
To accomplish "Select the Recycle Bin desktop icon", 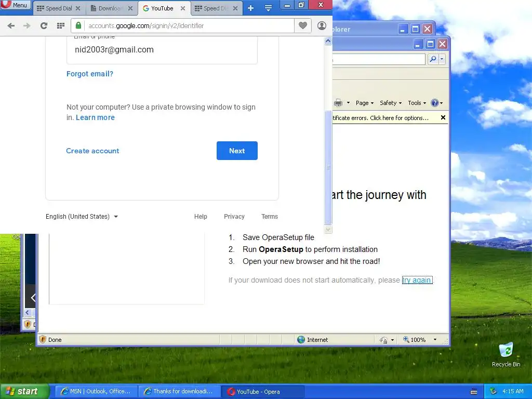I will [x=506, y=355].
